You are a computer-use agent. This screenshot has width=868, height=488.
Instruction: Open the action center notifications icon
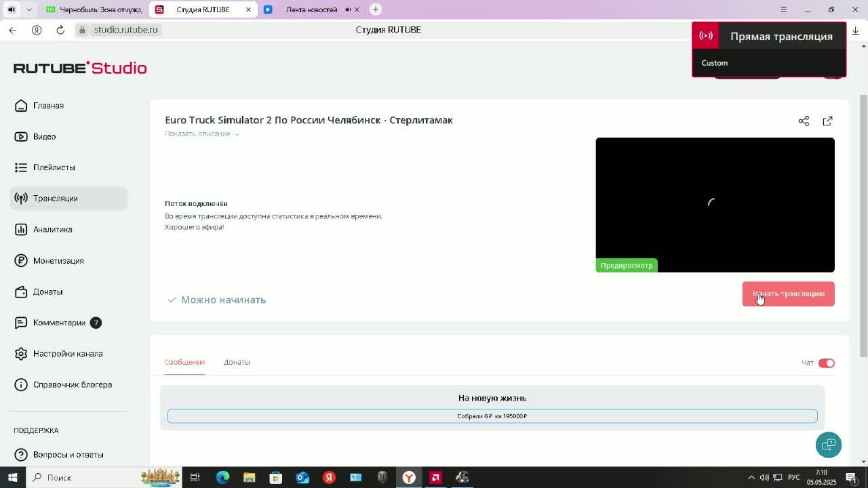point(851,478)
